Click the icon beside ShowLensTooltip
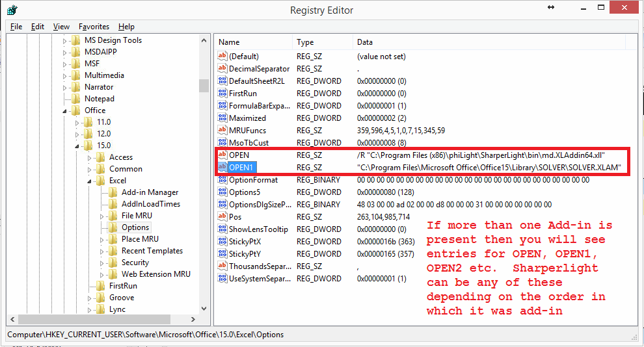 click(x=222, y=229)
